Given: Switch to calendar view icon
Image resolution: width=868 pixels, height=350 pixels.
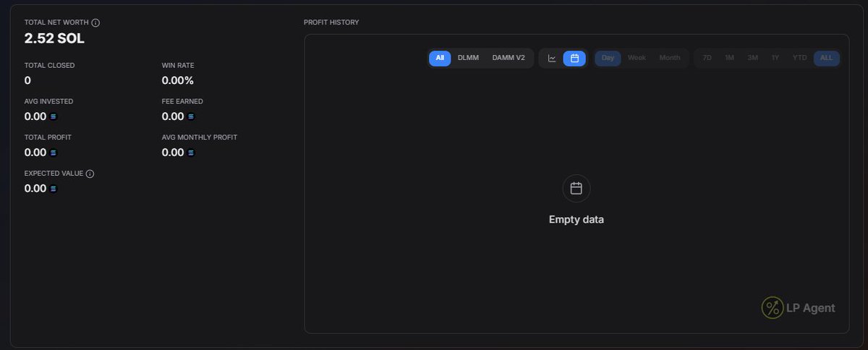Looking at the screenshot, I should click(x=574, y=59).
